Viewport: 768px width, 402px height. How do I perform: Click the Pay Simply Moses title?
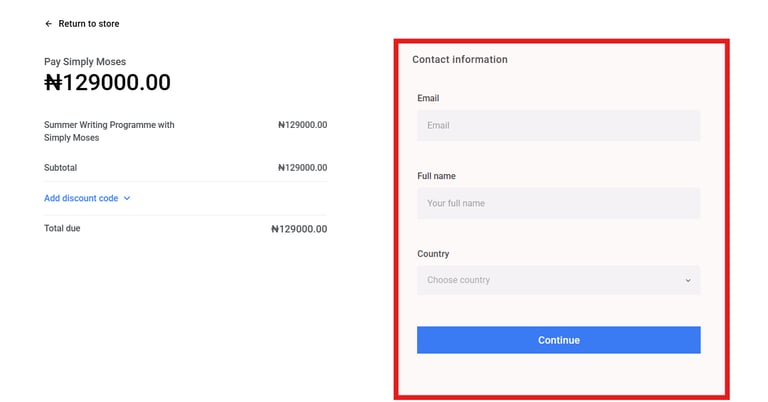pos(85,61)
